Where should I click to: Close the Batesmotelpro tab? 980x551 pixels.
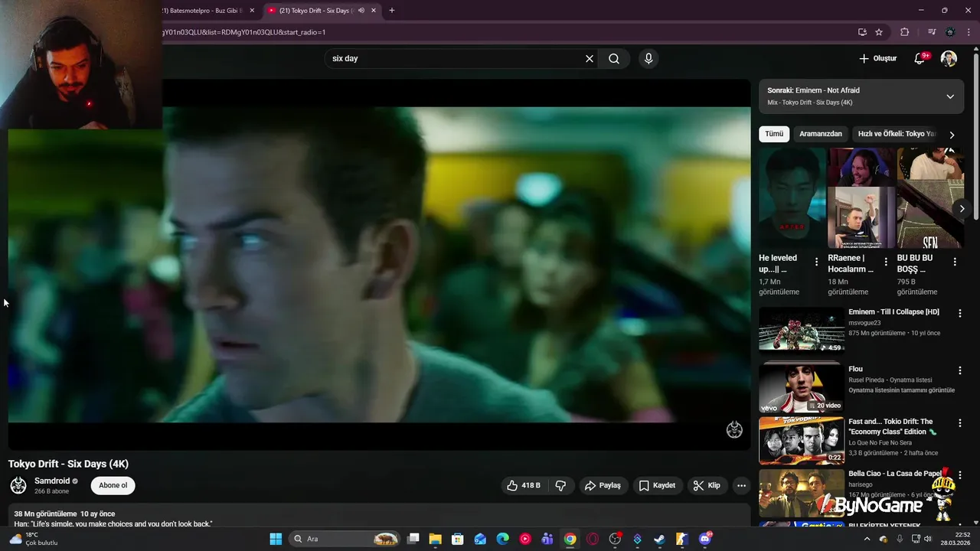[252, 11]
